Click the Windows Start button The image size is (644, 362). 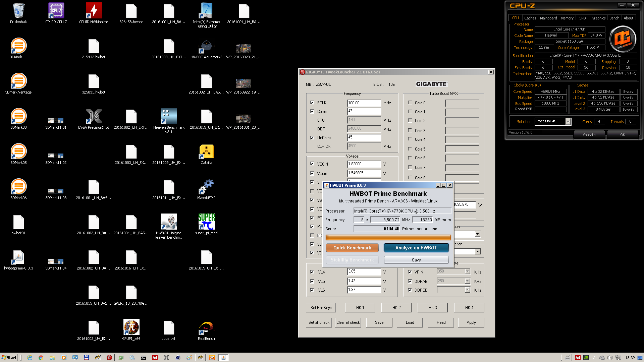(x=9, y=358)
